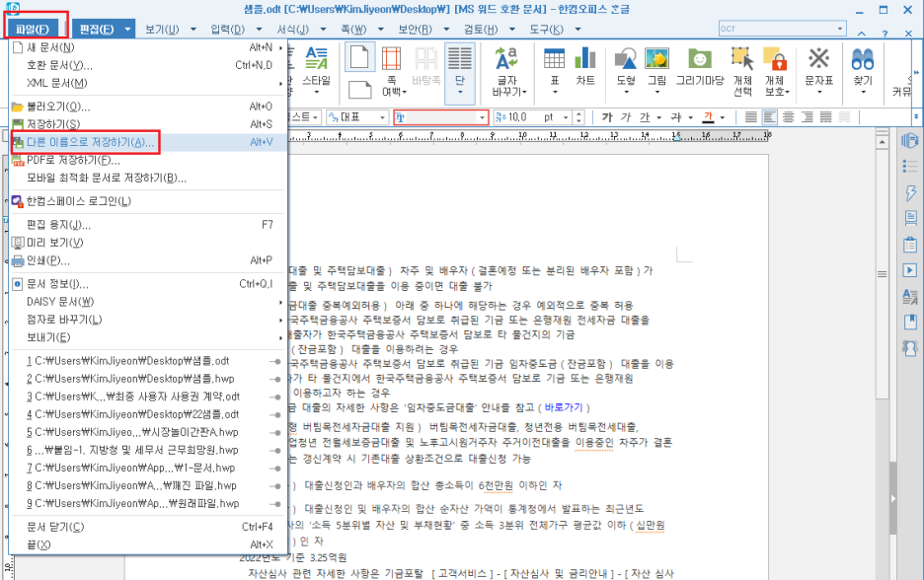Image resolution: width=924 pixels, height=580 pixels.
Task: Select the portrait page orientation icon
Action: (x=359, y=58)
